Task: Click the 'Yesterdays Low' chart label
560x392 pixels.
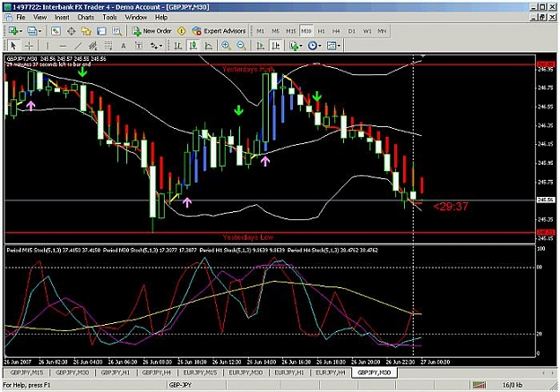Action: [248, 237]
